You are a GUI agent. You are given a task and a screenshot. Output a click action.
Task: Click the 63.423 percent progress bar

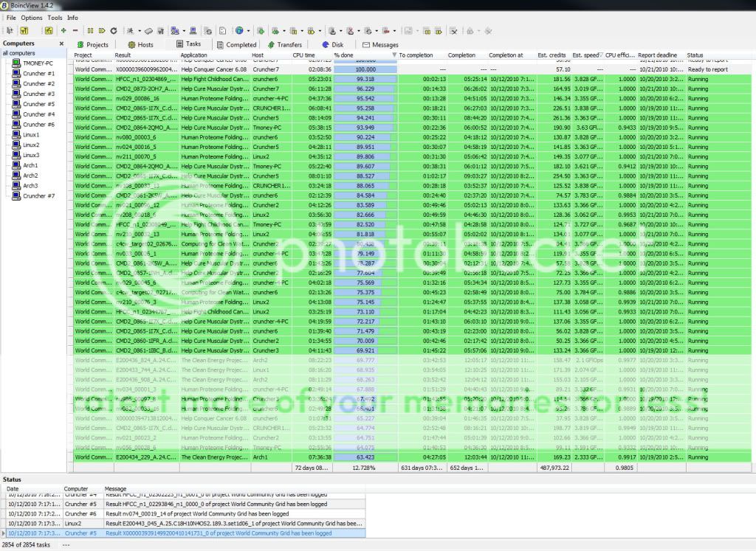[365, 457]
